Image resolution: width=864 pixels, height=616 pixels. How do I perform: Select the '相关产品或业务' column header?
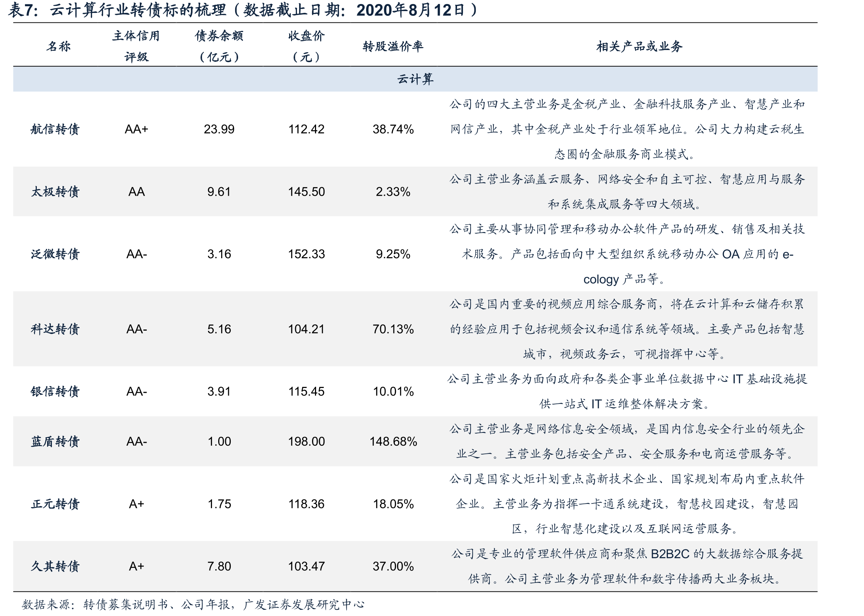point(640,46)
